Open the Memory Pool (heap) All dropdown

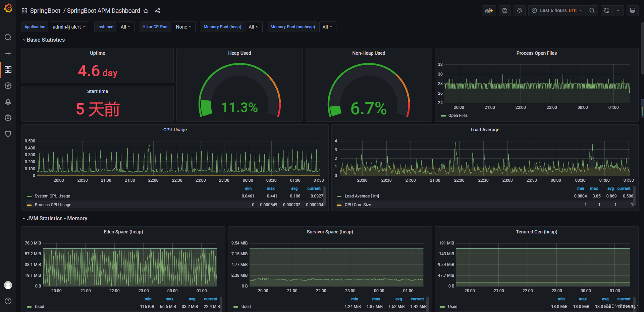point(254,27)
